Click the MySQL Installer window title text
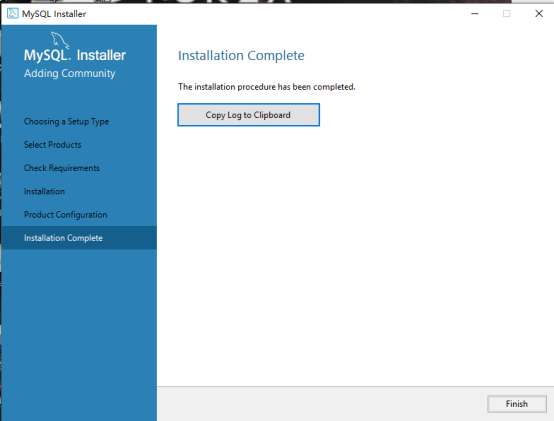This screenshot has height=421, width=554. [x=54, y=14]
